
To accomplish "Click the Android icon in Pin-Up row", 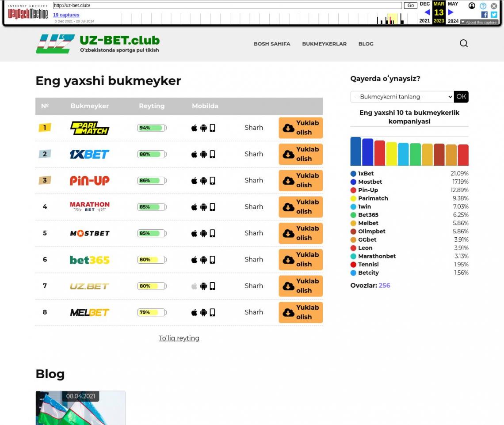I will point(203,181).
